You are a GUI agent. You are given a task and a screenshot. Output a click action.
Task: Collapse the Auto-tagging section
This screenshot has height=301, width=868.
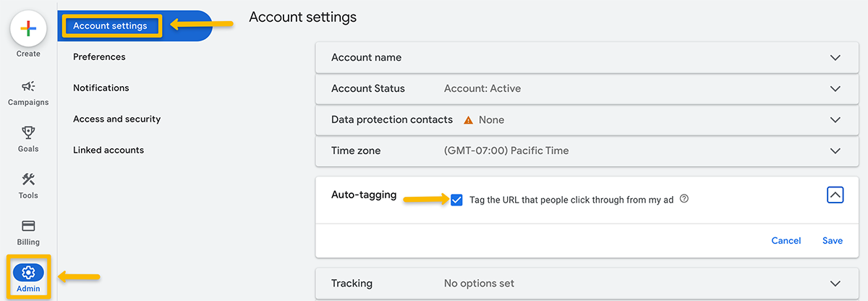pyautogui.click(x=835, y=195)
